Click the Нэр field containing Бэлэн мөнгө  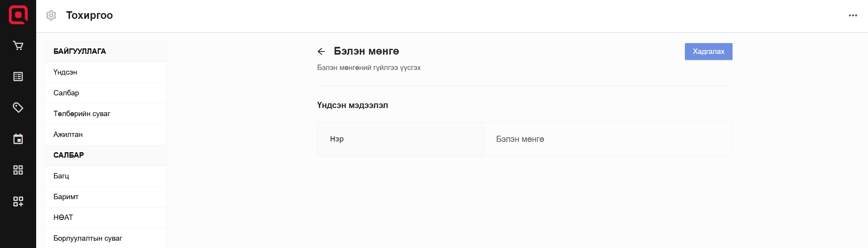point(607,139)
